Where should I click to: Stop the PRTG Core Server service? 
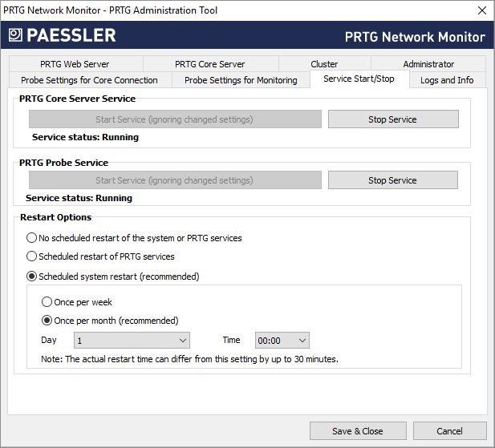click(x=392, y=119)
